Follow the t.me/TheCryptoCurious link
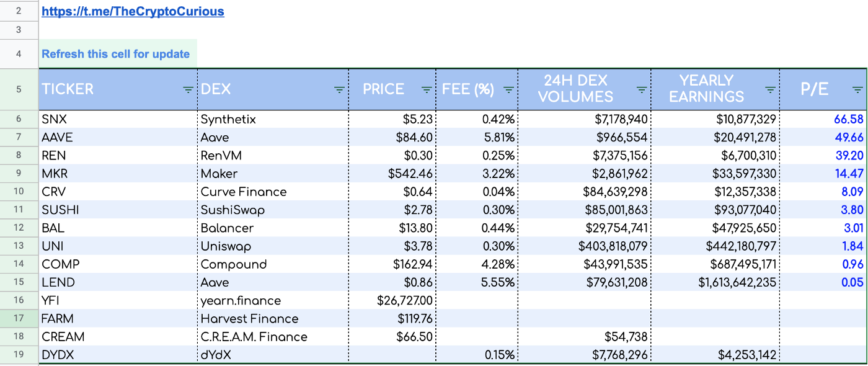The width and height of the screenshot is (868, 366). point(133,11)
